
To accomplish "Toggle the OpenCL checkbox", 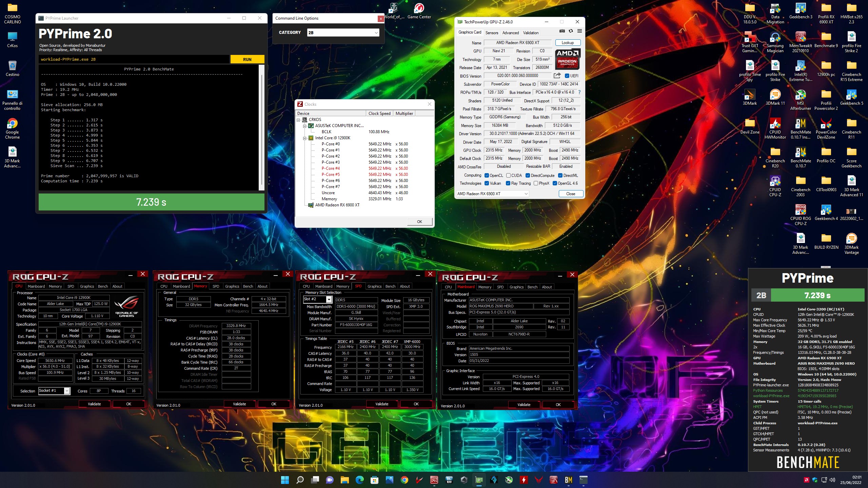I will tap(487, 175).
